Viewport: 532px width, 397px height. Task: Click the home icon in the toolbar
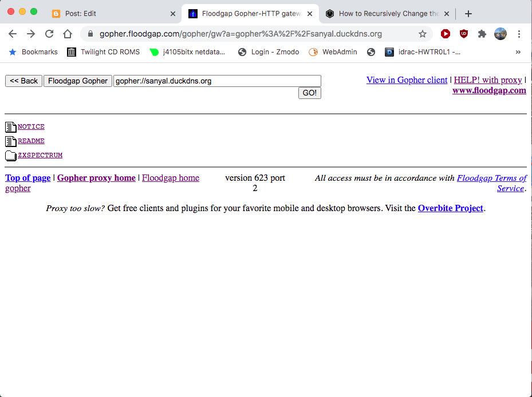click(x=67, y=34)
